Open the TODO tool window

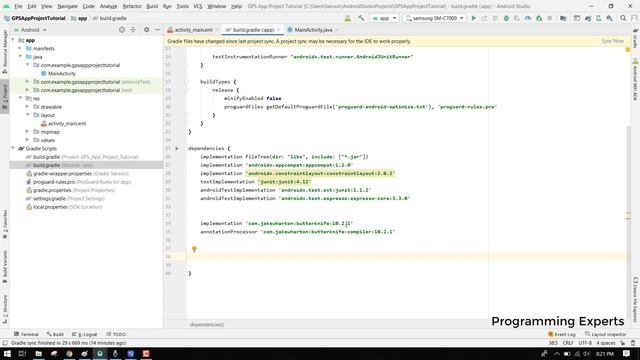point(116,334)
